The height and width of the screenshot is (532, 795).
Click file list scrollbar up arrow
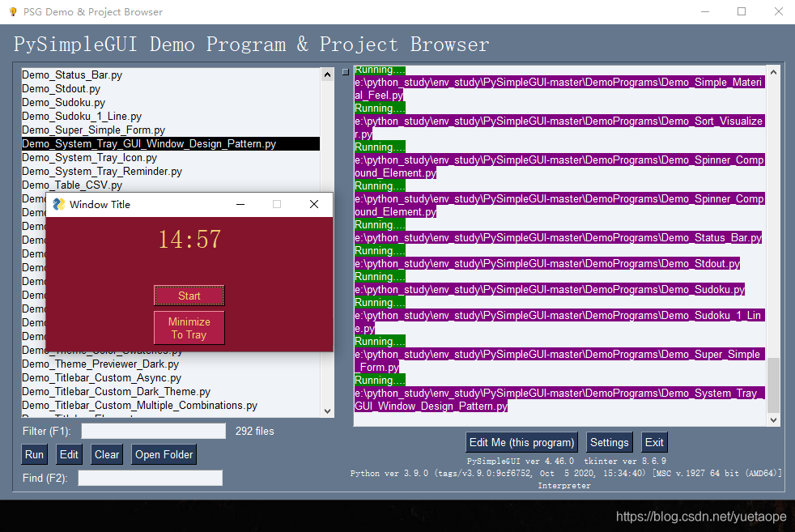tap(328, 74)
